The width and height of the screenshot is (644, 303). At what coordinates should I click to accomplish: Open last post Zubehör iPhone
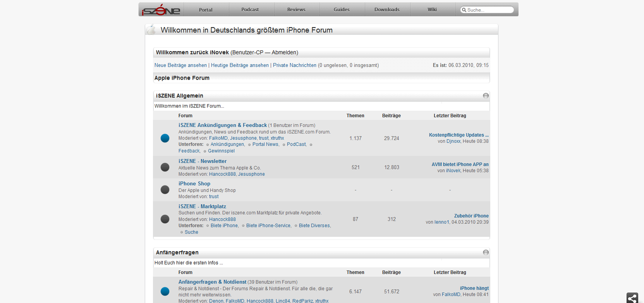point(471,216)
